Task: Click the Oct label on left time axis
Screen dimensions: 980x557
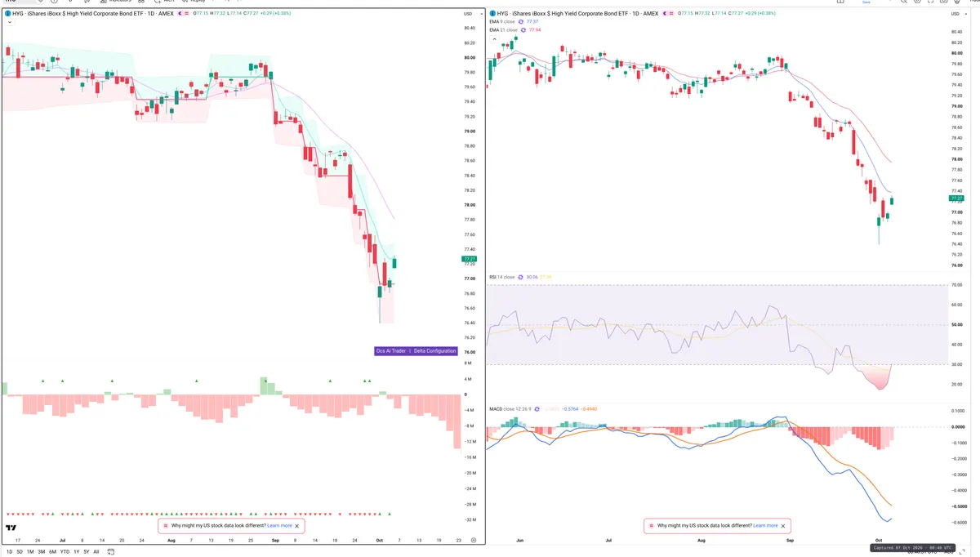Action: click(x=379, y=541)
